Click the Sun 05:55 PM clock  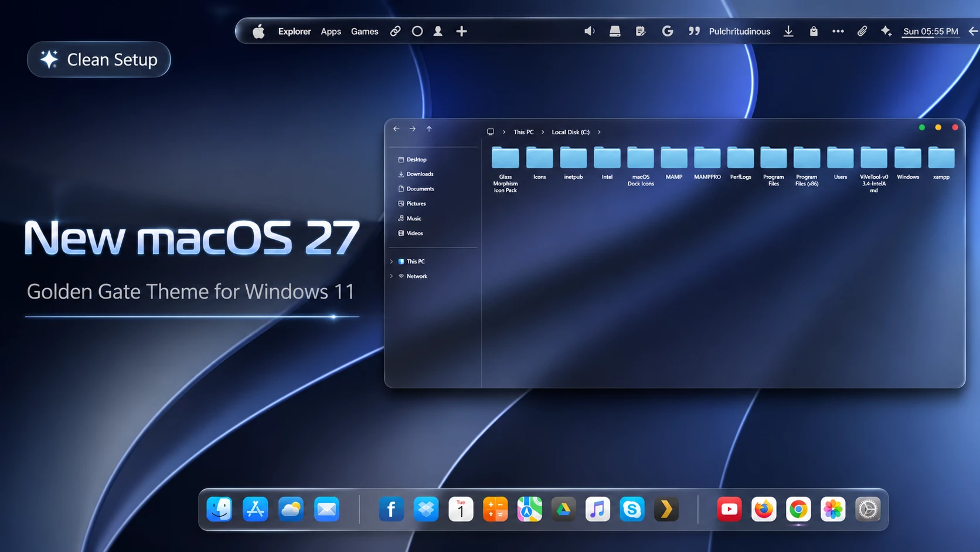[931, 32]
